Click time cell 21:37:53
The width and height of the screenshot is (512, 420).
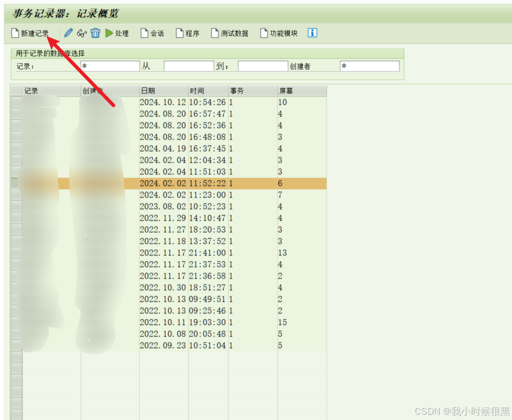(207, 264)
